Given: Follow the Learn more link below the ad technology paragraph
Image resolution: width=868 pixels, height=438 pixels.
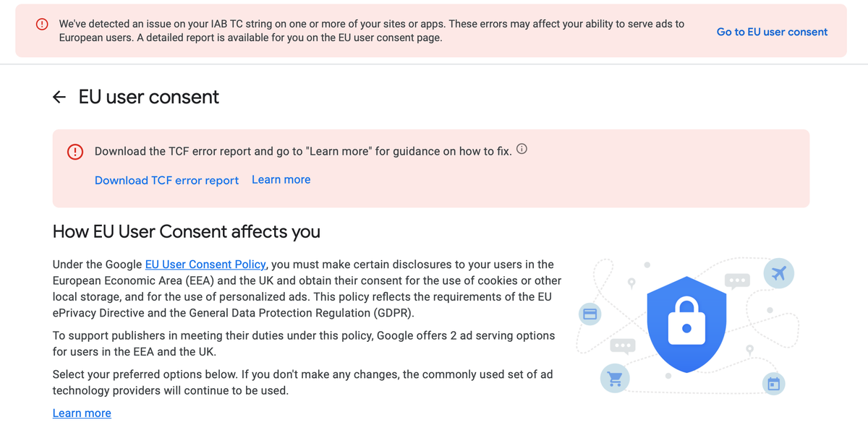Looking at the screenshot, I should (x=82, y=413).
